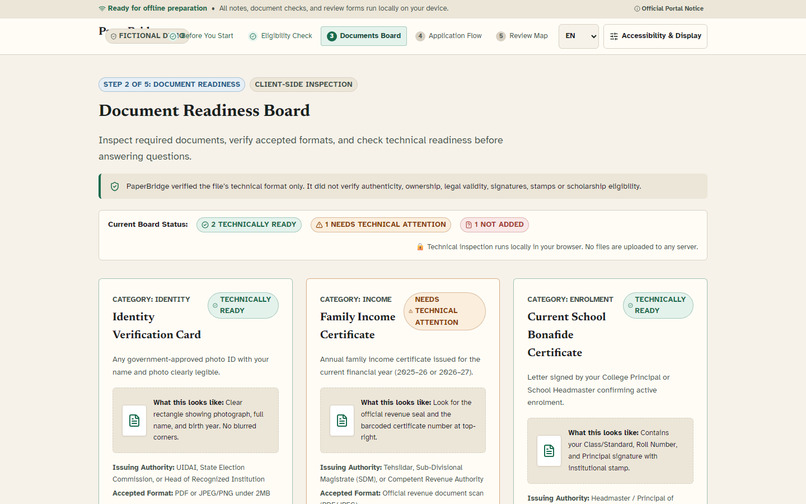The width and height of the screenshot is (806, 504).
Task: Open the Before You Start step
Action: 202,36
